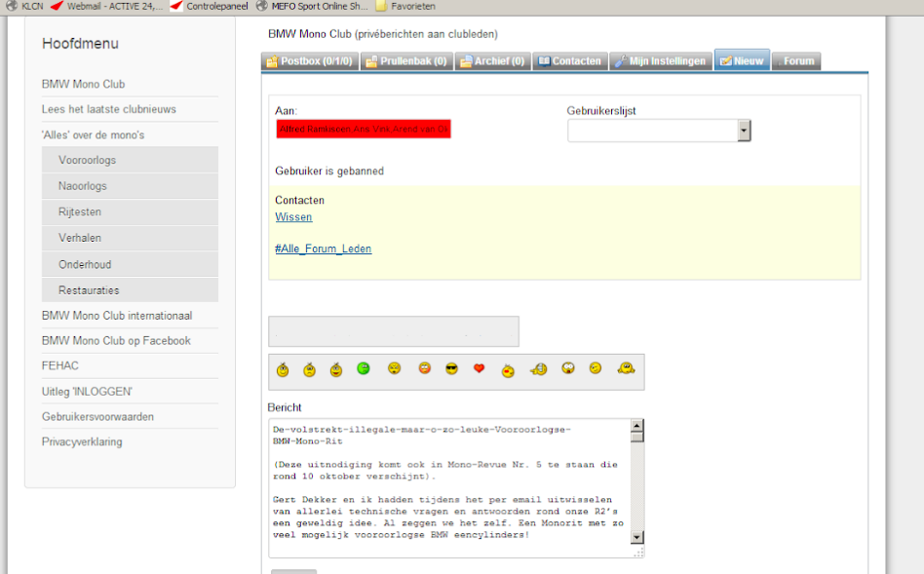The width and height of the screenshot is (924, 574).
Task: Open the Controlepaneel bookmark
Action: pyautogui.click(x=210, y=6)
